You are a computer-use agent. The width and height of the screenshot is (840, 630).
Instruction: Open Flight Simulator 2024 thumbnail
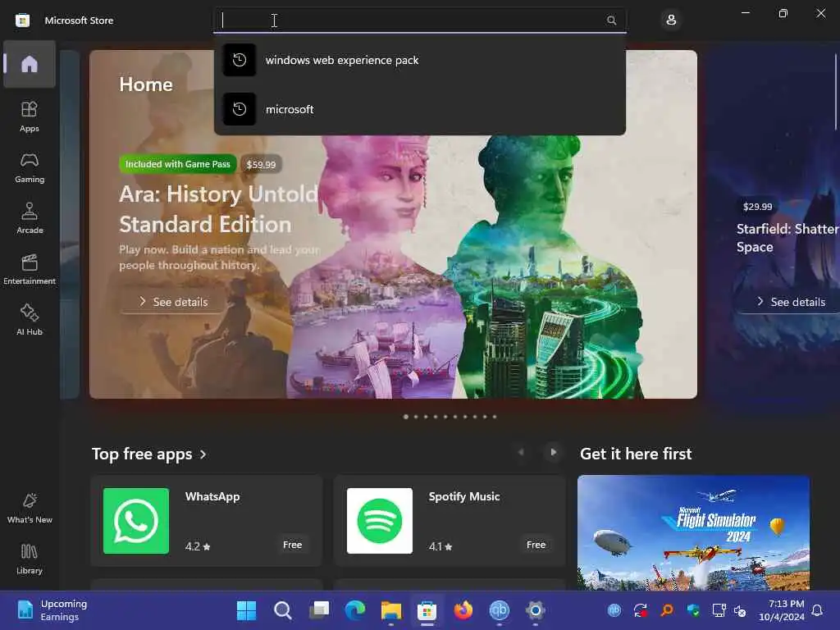pos(693,532)
